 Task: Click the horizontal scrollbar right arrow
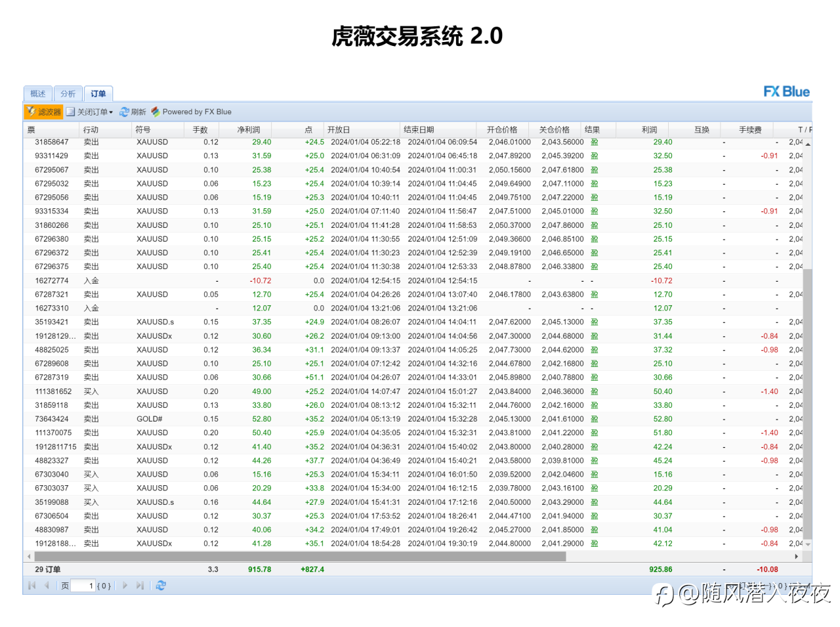tap(797, 556)
